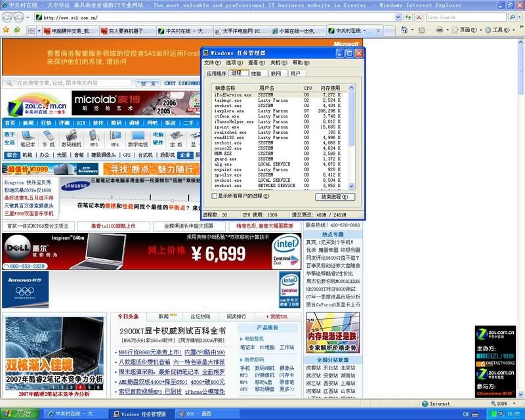The image size is (525, 420).
Task: Open the Quick Tabs grid icon
Action: pos(31,30)
